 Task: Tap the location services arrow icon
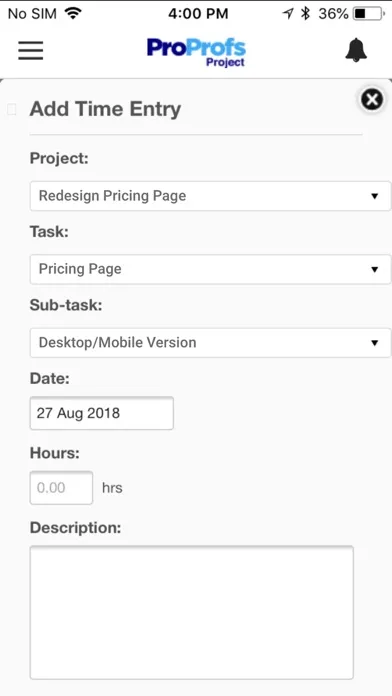(x=288, y=14)
